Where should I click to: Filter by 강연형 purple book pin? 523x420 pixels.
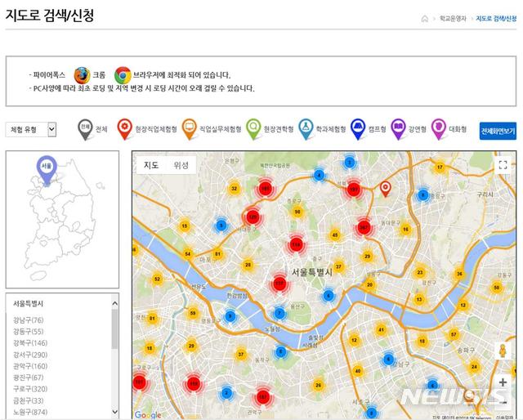pos(398,129)
